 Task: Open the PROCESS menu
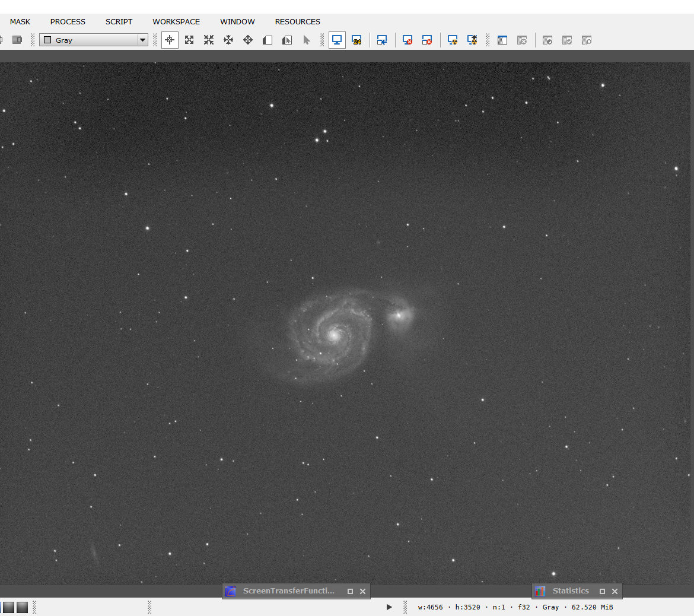(x=68, y=22)
